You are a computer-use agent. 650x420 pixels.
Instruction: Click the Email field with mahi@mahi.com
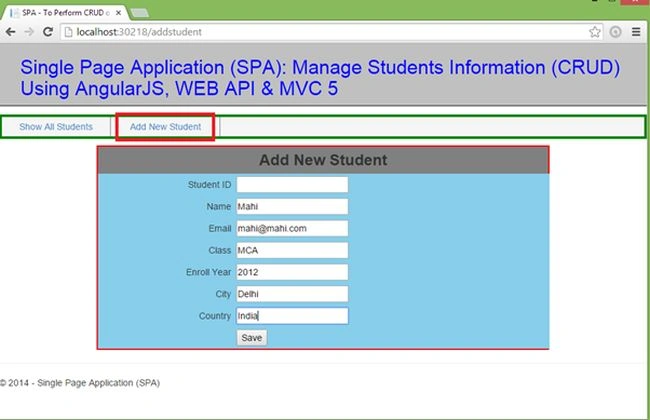[292, 228]
